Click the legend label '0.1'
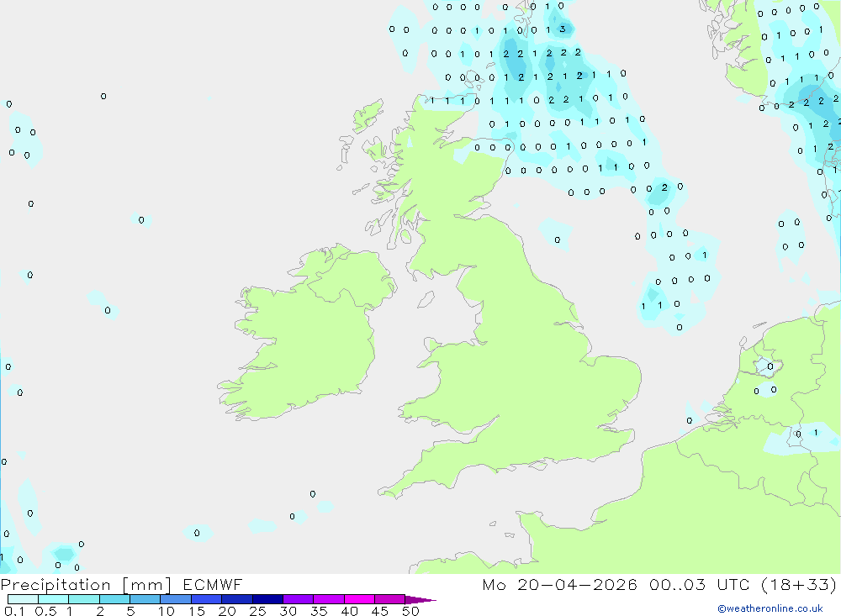Screen dimensions: 841x616 [14, 611]
